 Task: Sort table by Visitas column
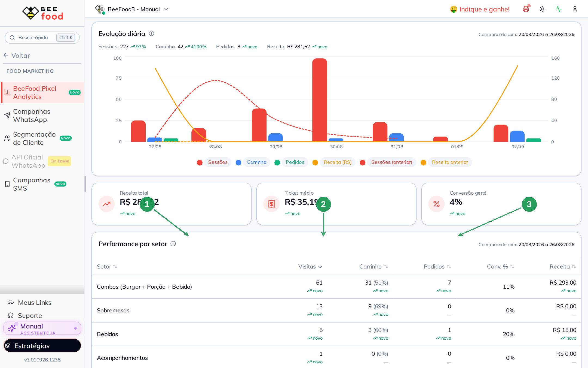tap(310, 267)
